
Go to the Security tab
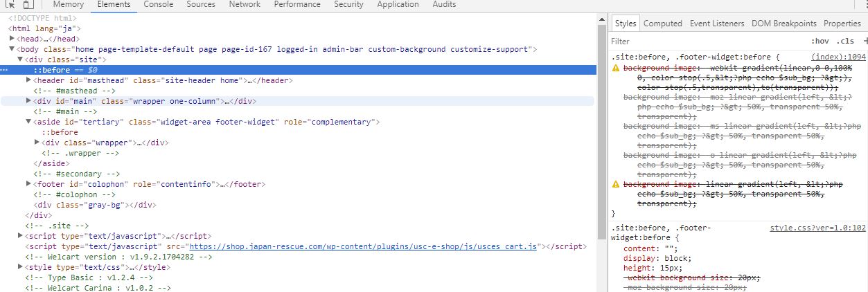click(348, 5)
